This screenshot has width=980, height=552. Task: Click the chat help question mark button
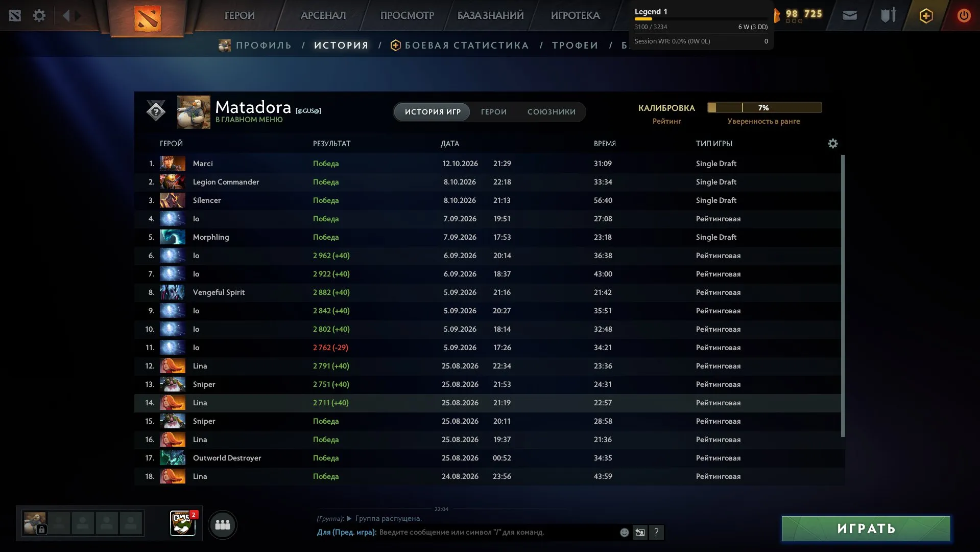click(x=656, y=533)
